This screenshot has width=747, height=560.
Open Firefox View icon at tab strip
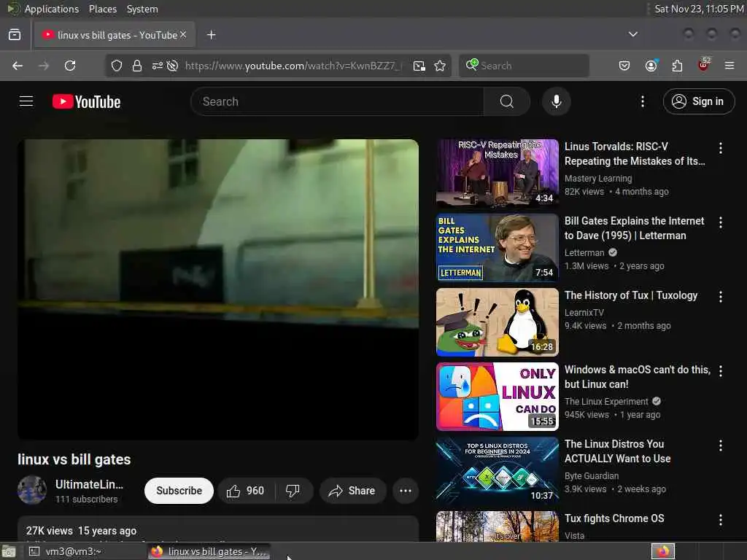(15, 35)
